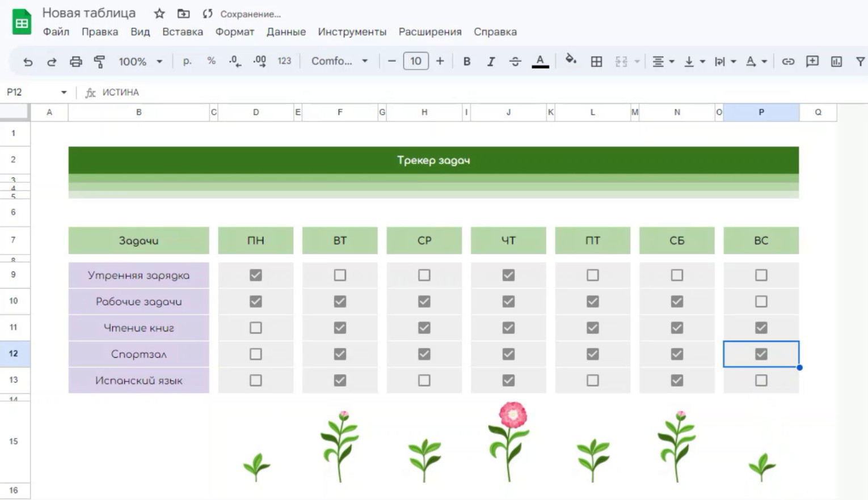Increase font size with plus button
Image resolution: width=868 pixels, height=500 pixels.
[x=440, y=61]
